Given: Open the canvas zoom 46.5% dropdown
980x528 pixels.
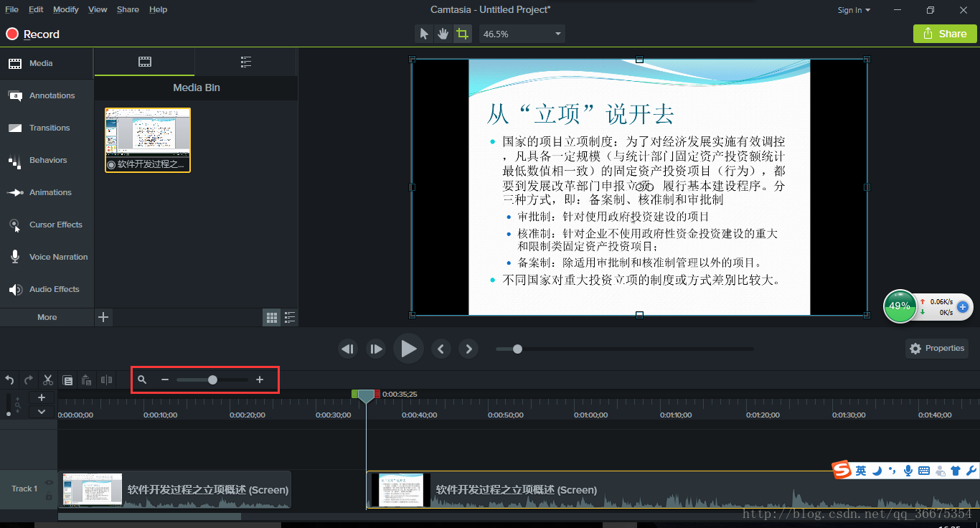Looking at the screenshot, I should 522,34.
